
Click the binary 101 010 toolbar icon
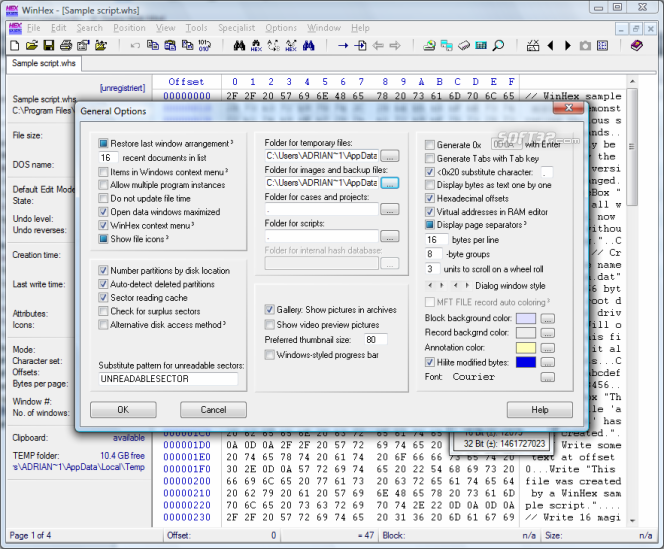(x=205, y=45)
